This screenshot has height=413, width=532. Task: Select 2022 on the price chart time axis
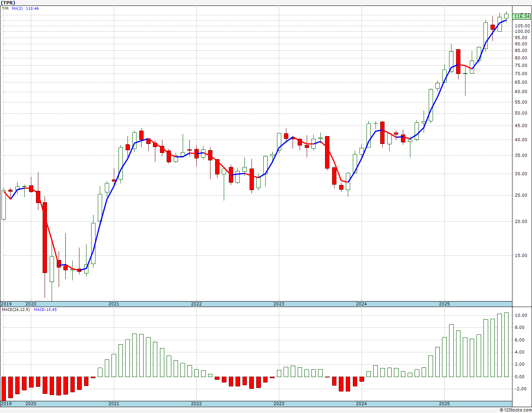(196, 304)
